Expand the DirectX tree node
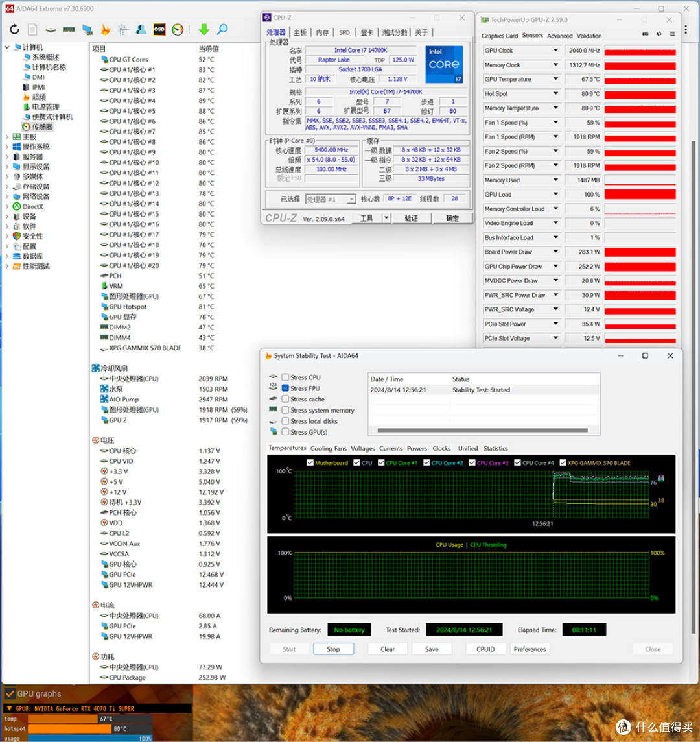 [6, 206]
